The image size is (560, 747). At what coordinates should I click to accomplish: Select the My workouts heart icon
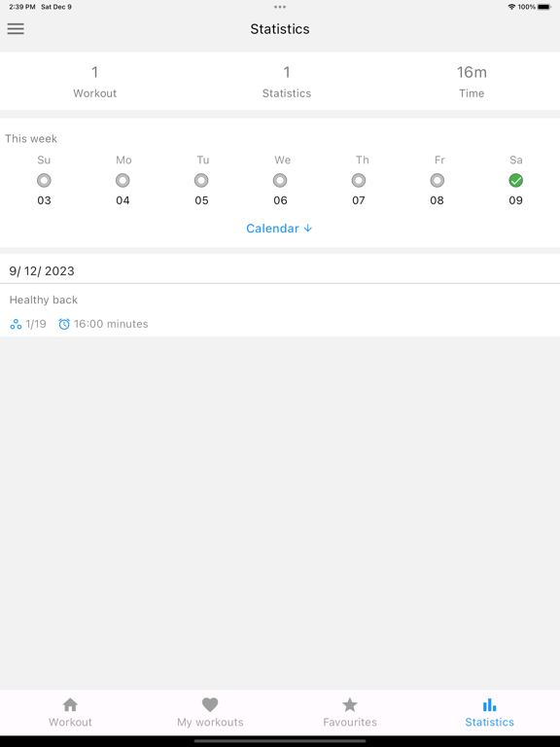tap(210, 704)
